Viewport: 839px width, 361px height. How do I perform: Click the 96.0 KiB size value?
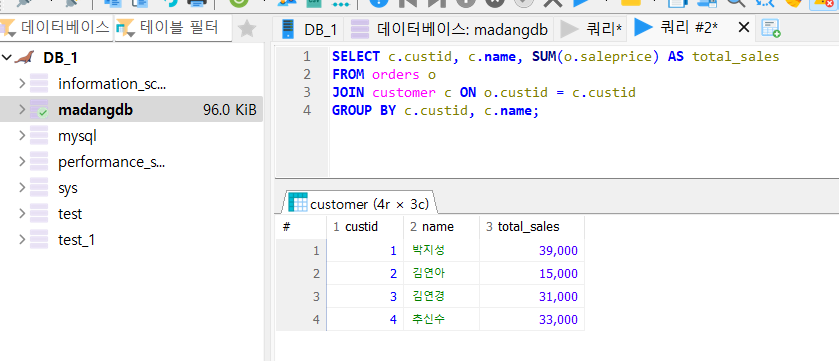[230, 110]
